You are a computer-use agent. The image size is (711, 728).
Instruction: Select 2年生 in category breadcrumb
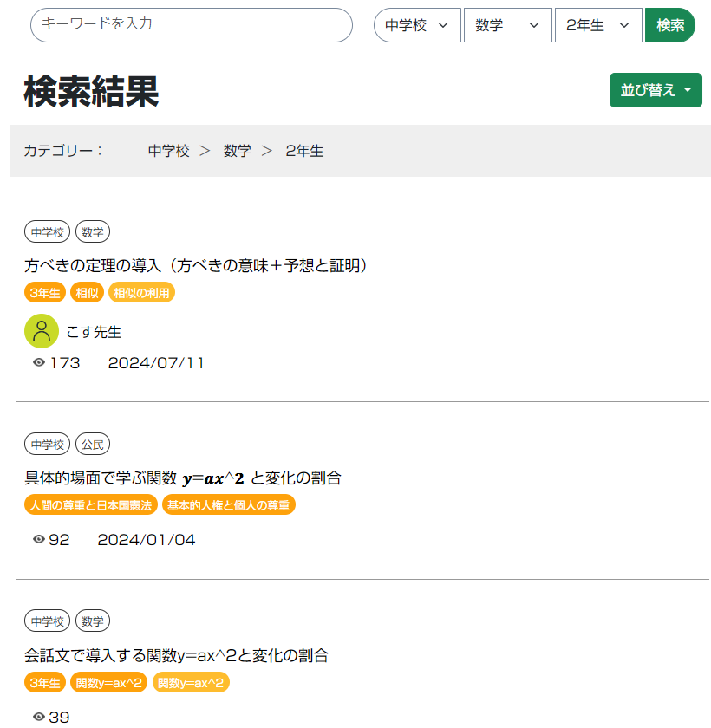point(304,151)
